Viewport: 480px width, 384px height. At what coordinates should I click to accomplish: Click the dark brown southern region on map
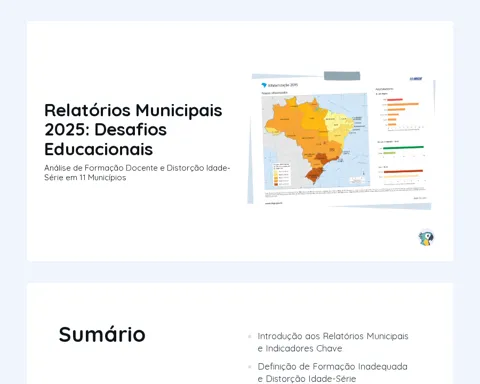click(313, 176)
